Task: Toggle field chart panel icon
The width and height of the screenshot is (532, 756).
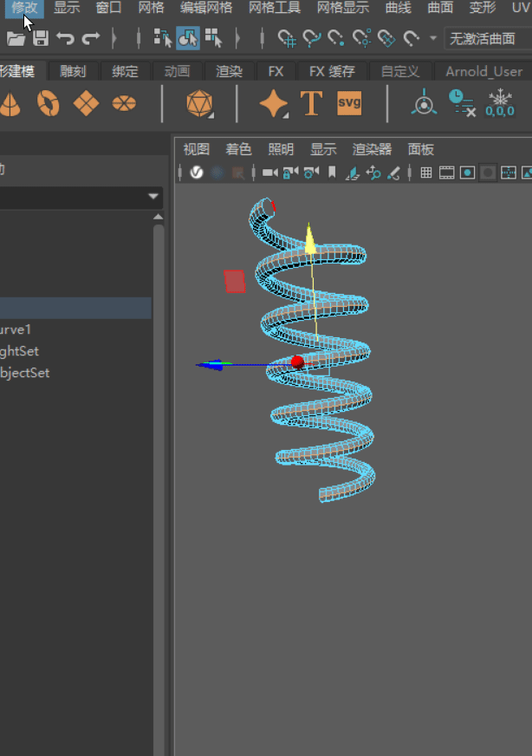Action: coord(509,173)
